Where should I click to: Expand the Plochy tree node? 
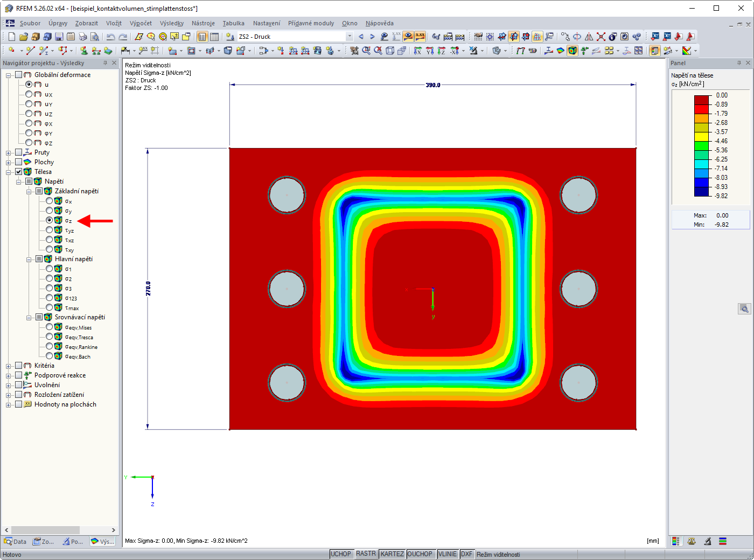point(9,163)
